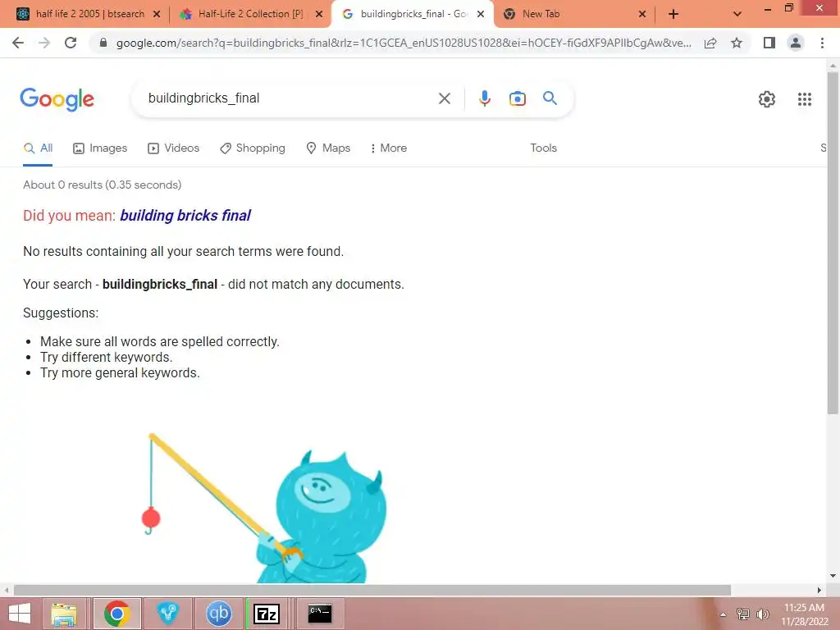
Task: Open the volume tray icon
Action: point(762,614)
